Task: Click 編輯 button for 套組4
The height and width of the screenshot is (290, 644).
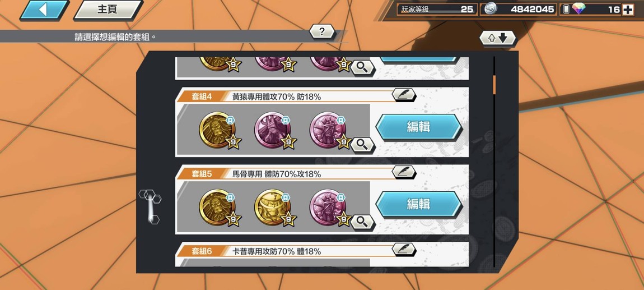Action: (418, 127)
